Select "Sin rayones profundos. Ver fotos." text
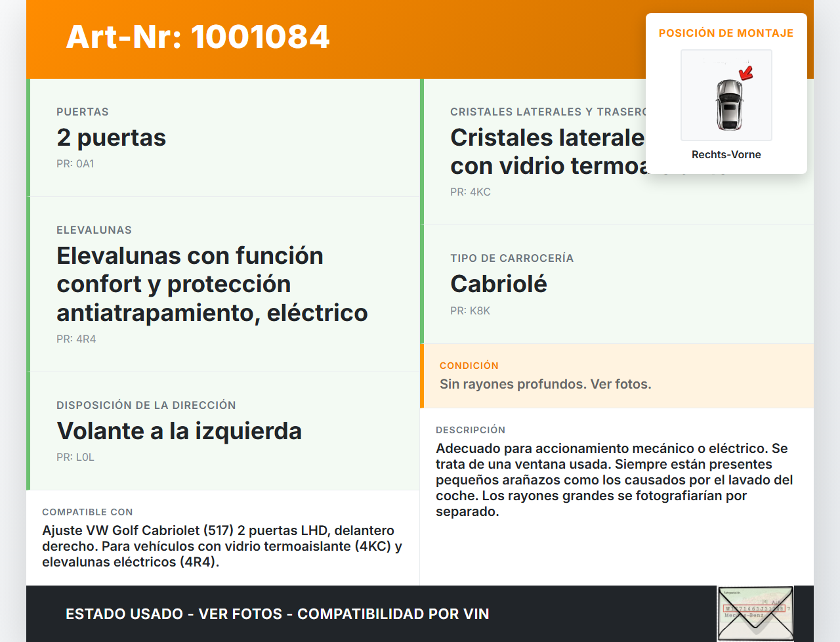 [546, 384]
